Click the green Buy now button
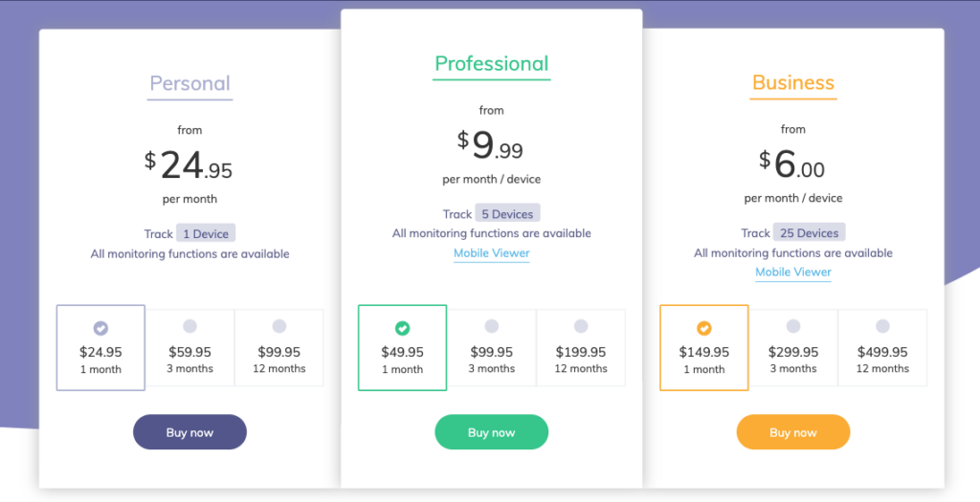Screen dimensions: 980x502 click(492, 432)
